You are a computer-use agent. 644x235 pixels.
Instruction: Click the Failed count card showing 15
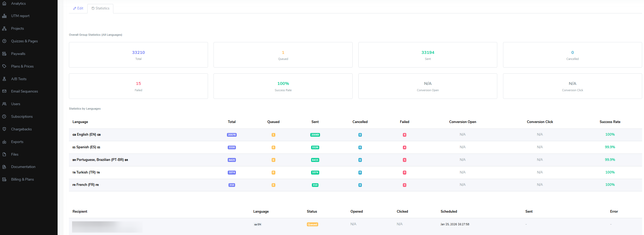coord(138,86)
